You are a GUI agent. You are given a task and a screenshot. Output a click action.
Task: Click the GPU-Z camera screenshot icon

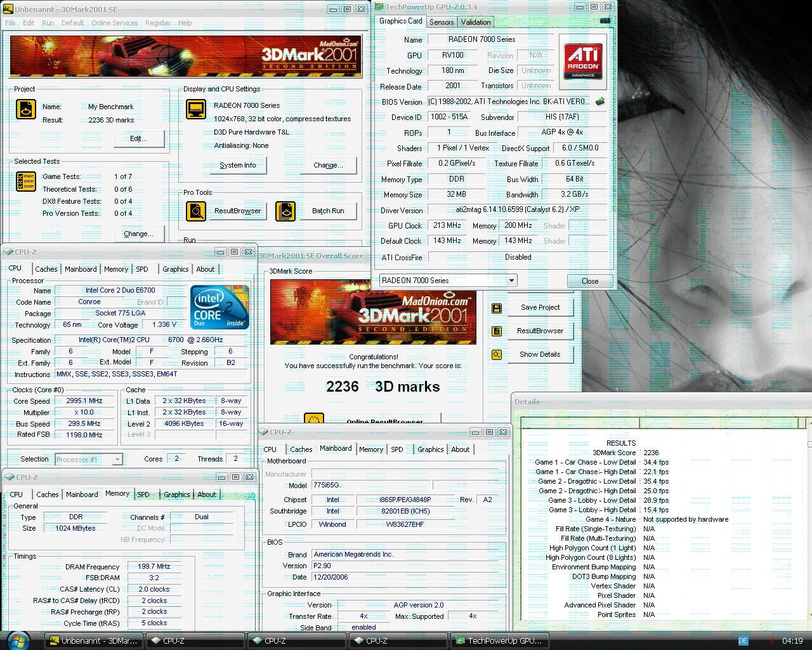pyautogui.click(x=605, y=20)
